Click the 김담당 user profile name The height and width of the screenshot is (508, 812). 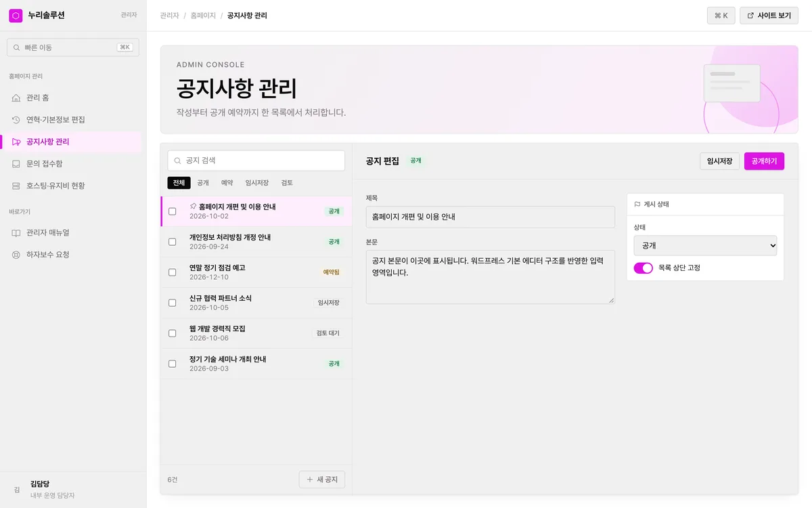click(40, 484)
